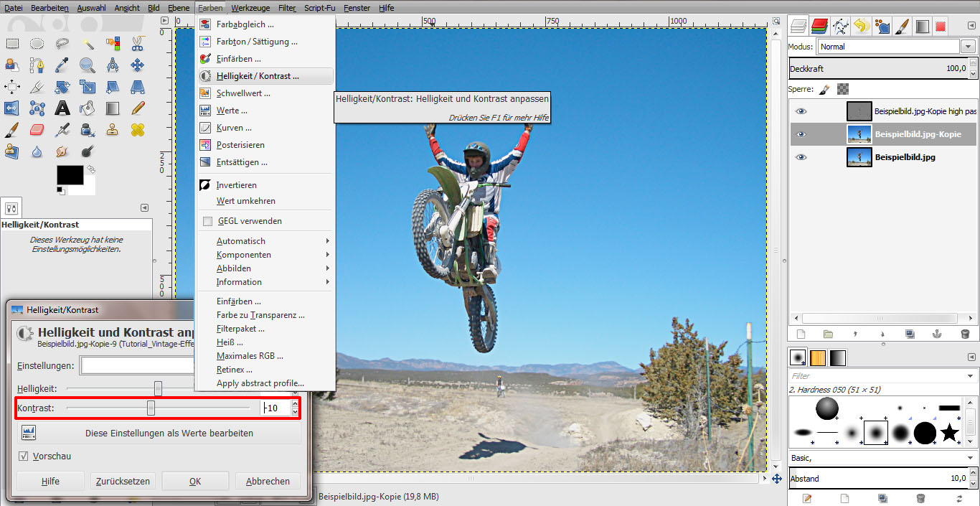Select the Fuzzy select magic wand tool
The width and height of the screenshot is (980, 506).
point(88,43)
